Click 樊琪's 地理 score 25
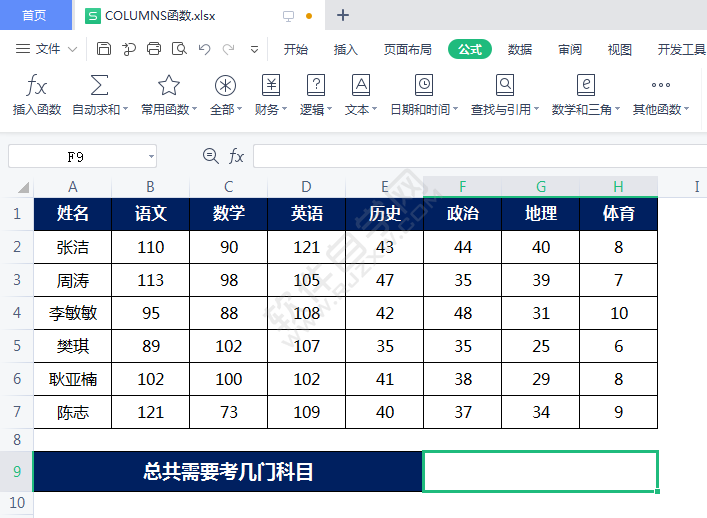Screen dimensions: 707x518 click(x=541, y=346)
